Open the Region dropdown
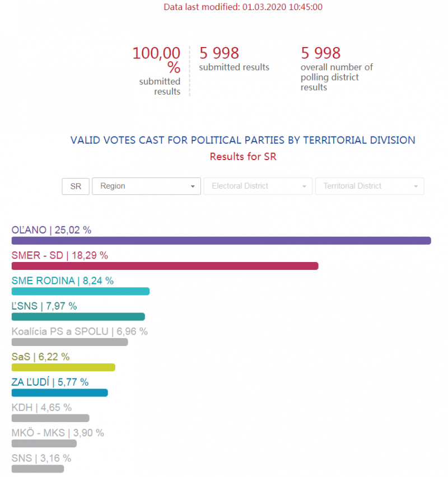The image size is (448, 477). coord(146,186)
